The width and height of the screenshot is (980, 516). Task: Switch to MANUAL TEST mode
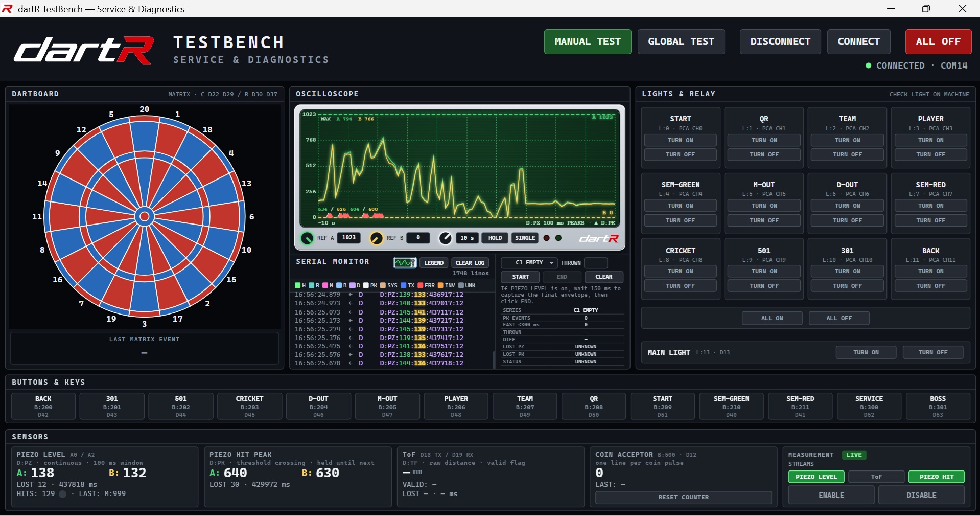[588, 41]
